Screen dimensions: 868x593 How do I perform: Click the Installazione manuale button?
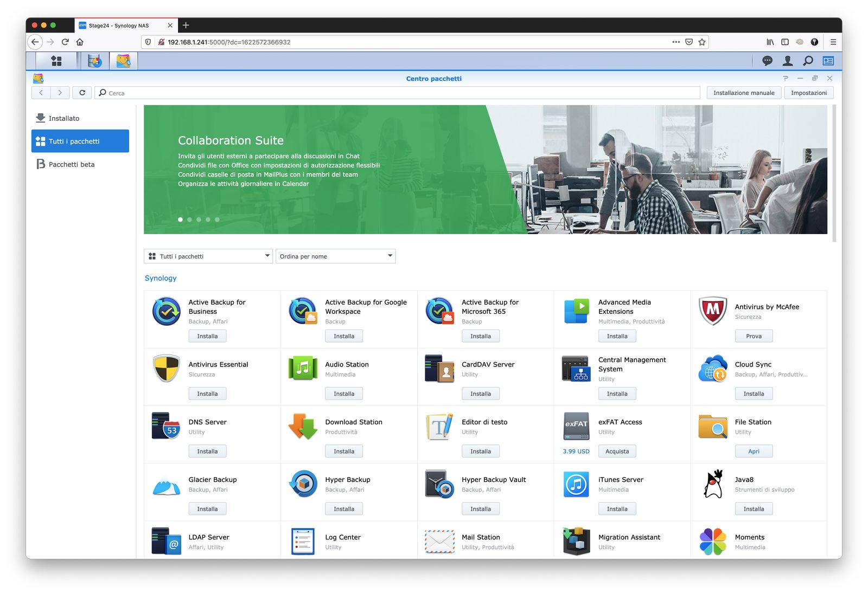tap(744, 93)
